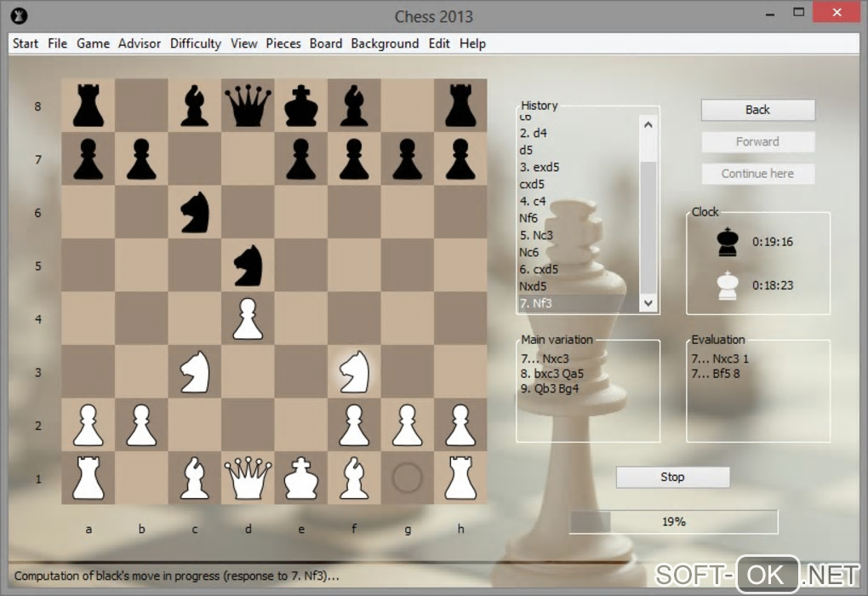This screenshot has width=868, height=596.
Task: Open the Game menu
Action: [93, 43]
